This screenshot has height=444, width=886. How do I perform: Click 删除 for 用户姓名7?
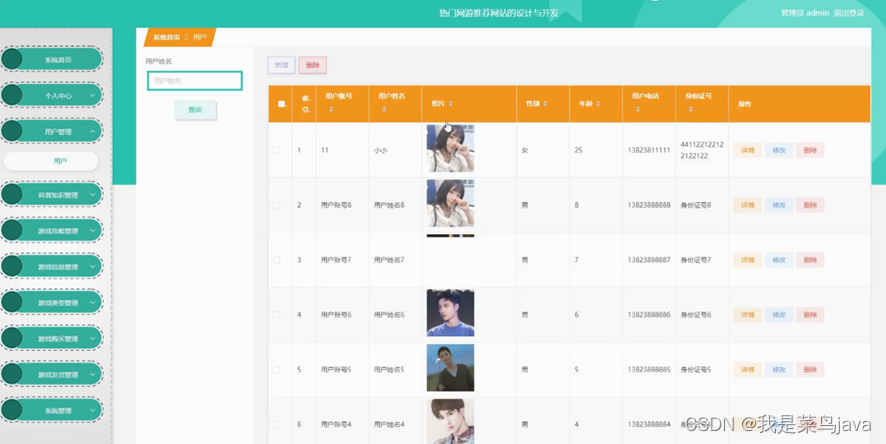pos(810,260)
